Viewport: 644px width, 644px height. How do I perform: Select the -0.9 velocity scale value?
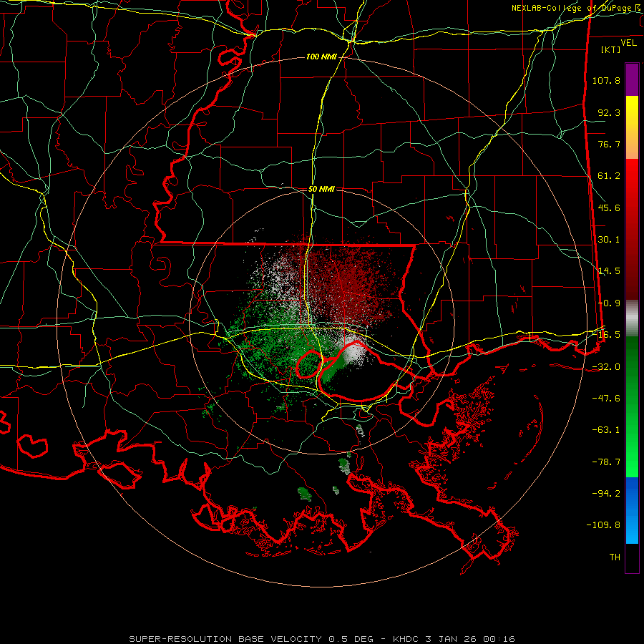click(609, 303)
